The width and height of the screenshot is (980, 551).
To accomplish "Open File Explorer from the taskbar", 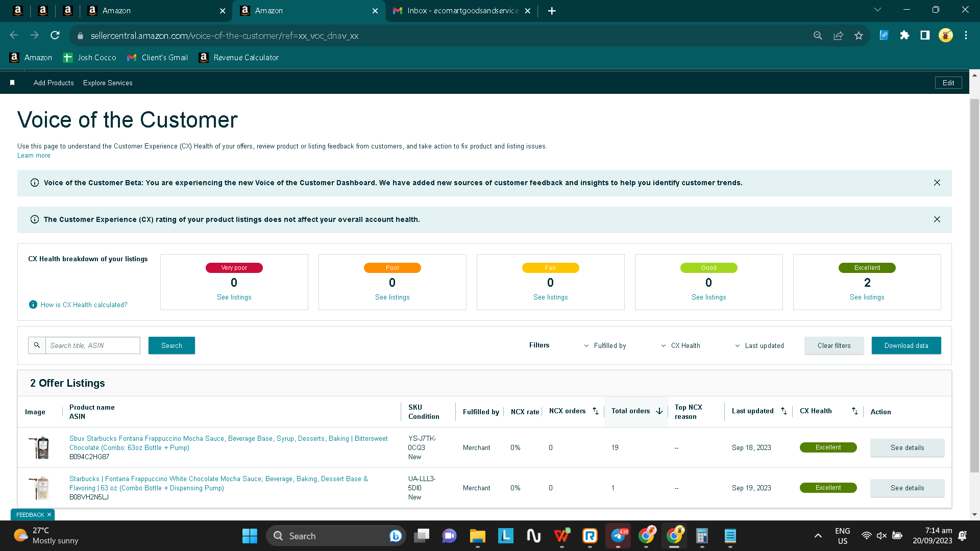I will tap(477, 536).
